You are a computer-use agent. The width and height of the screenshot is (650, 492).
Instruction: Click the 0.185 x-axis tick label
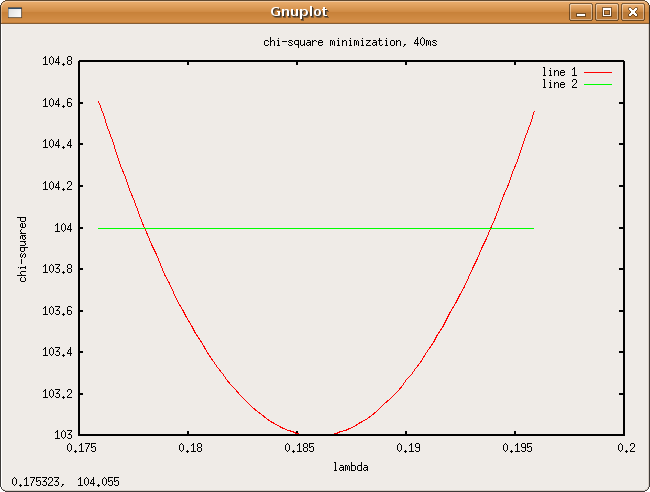pyautogui.click(x=299, y=448)
